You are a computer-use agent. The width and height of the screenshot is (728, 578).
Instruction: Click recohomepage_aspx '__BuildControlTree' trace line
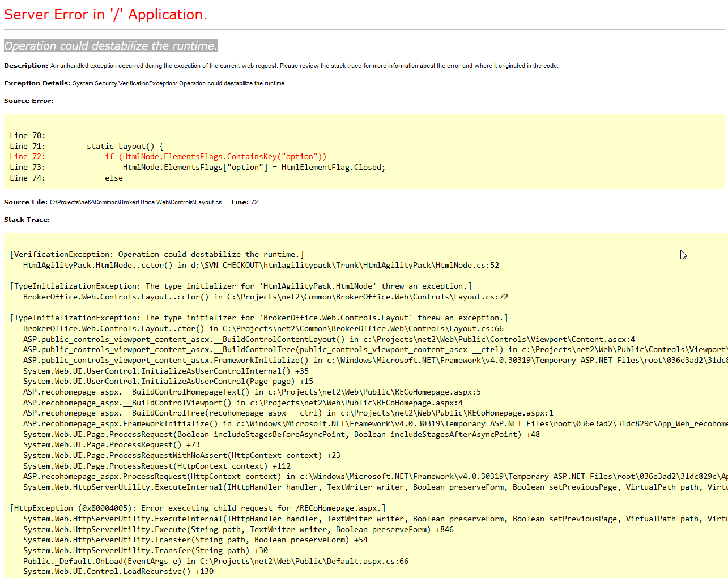(x=288, y=413)
